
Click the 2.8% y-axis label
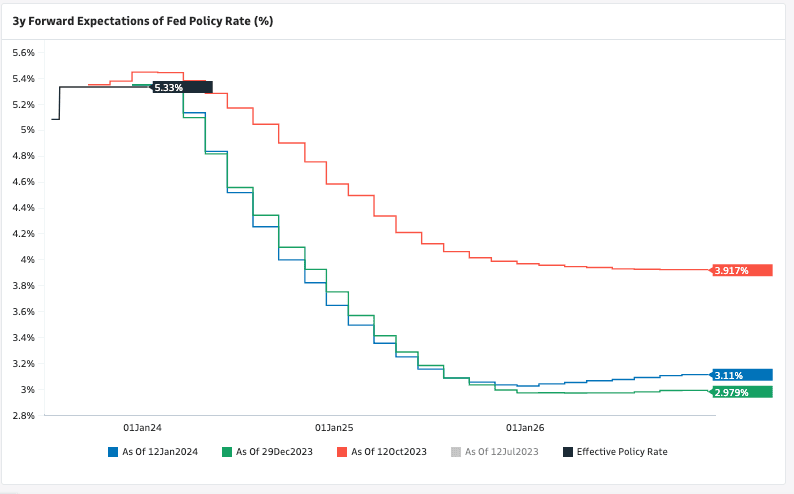(23, 414)
